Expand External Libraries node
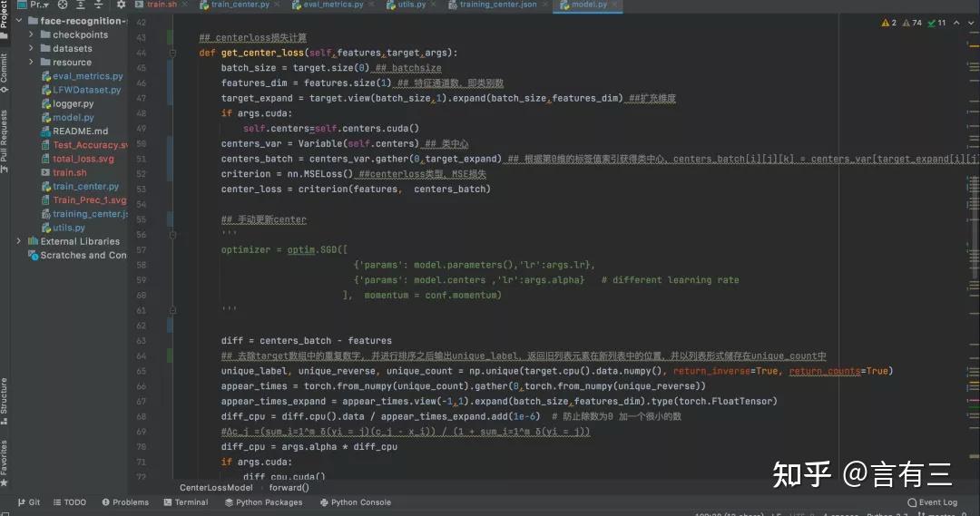This screenshot has width=980, height=516. point(19,241)
